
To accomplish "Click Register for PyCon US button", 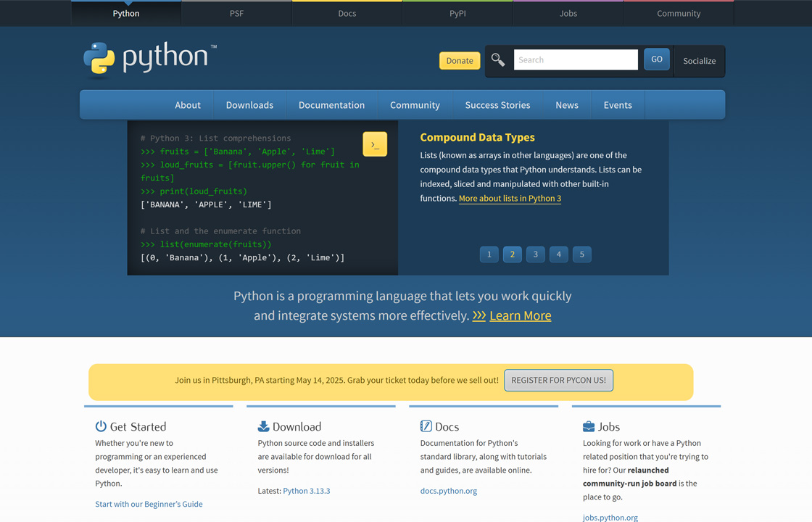I will (x=559, y=380).
